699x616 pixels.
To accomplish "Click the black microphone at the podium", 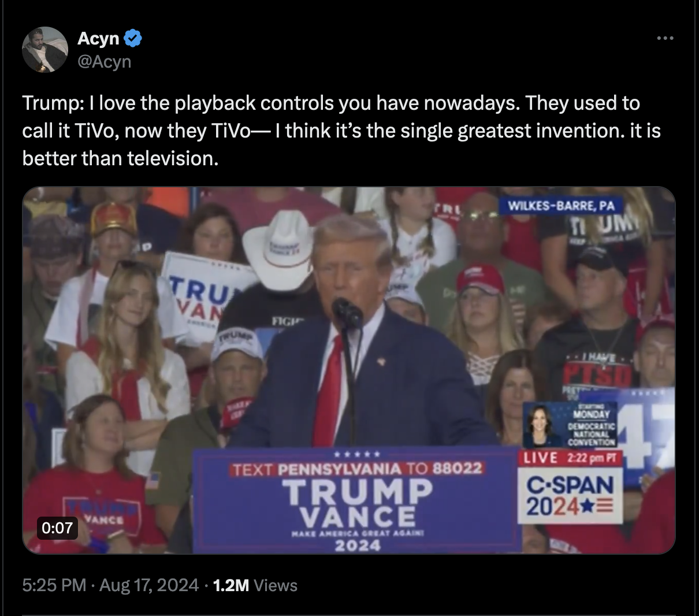I will coord(347,312).
